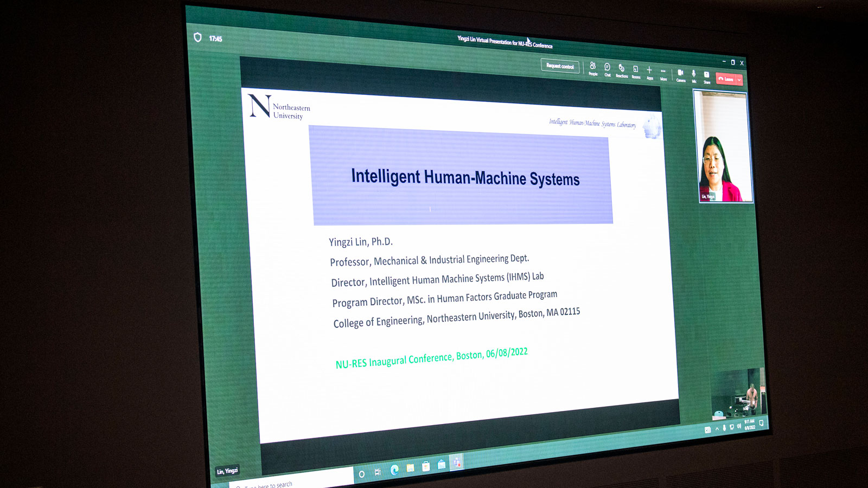This screenshot has height=488, width=868.
Task: Click the meeting title in the title bar
Action: click(505, 42)
